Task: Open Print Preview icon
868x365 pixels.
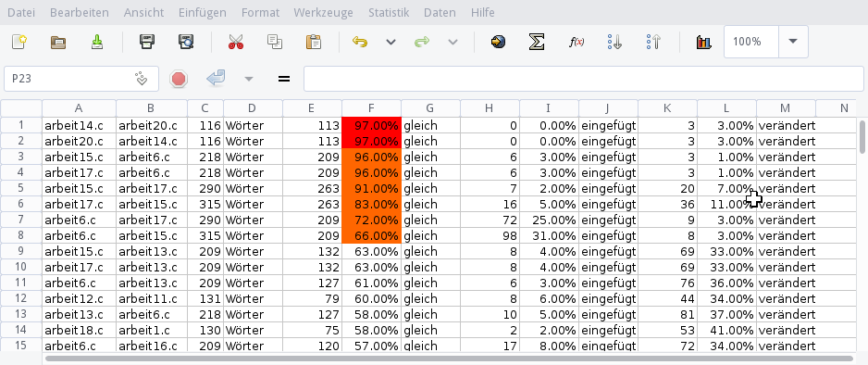Action: [185, 42]
